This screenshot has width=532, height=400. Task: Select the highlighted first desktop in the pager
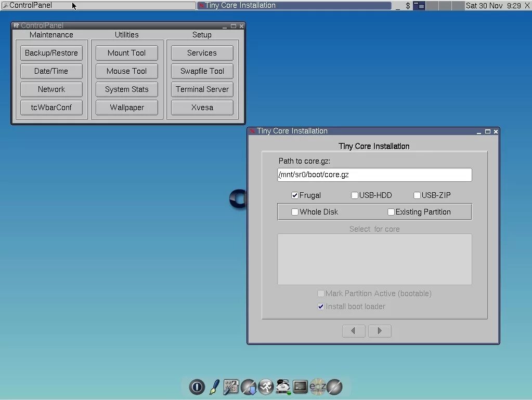coord(419,6)
